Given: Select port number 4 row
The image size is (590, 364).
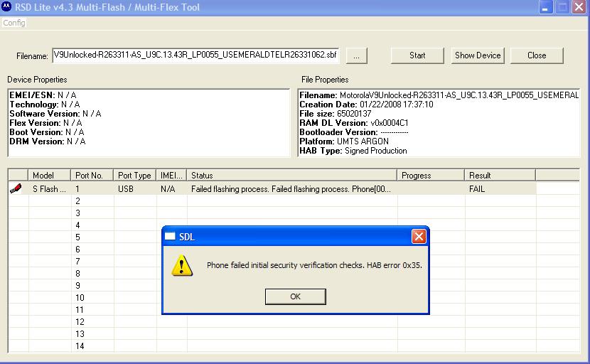Looking at the screenshot, I should tap(77, 225).
